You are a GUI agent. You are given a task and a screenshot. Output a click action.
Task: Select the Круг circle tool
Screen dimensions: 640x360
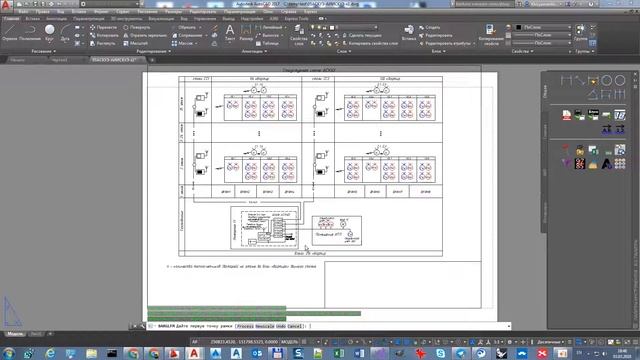[x=49, y=33]
